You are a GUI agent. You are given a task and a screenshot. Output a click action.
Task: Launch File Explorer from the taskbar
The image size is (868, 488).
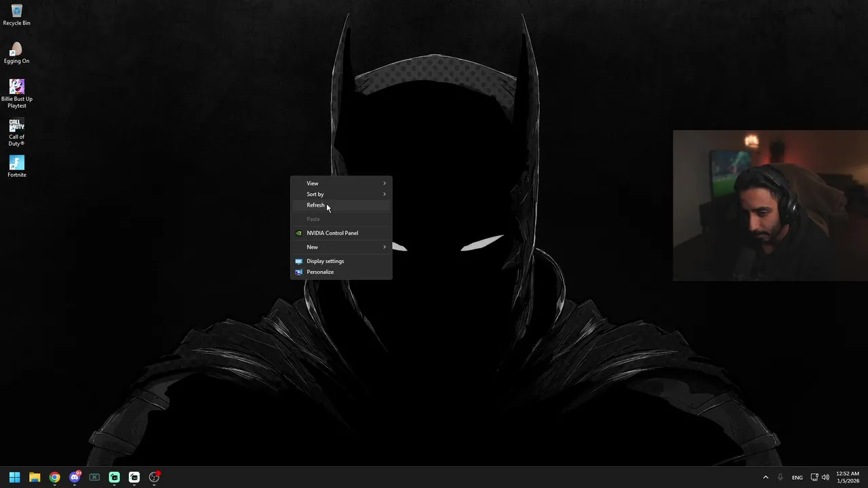pyautogui.click(x=35, y=477)
